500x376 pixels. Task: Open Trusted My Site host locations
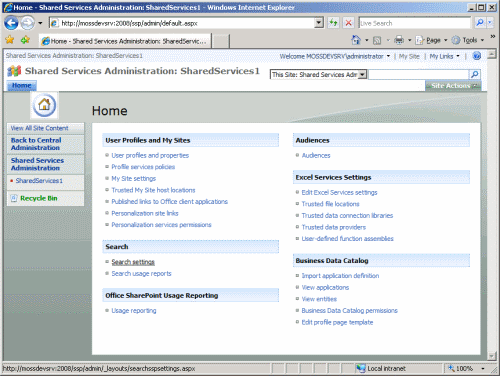153,190
